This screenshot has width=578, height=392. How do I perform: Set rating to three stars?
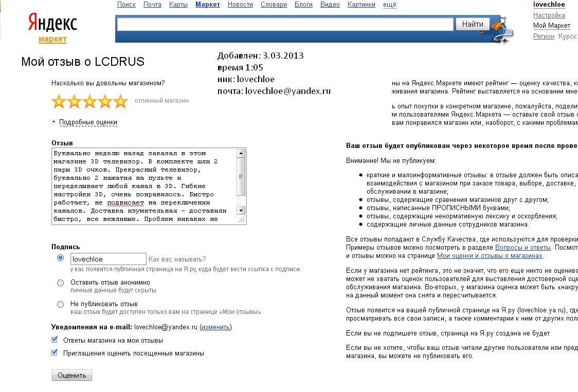[90, 101]
